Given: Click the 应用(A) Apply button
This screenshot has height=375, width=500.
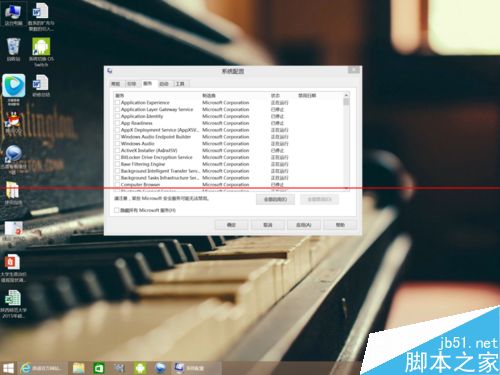Looking at the screenshot, I should pos(304,225).
